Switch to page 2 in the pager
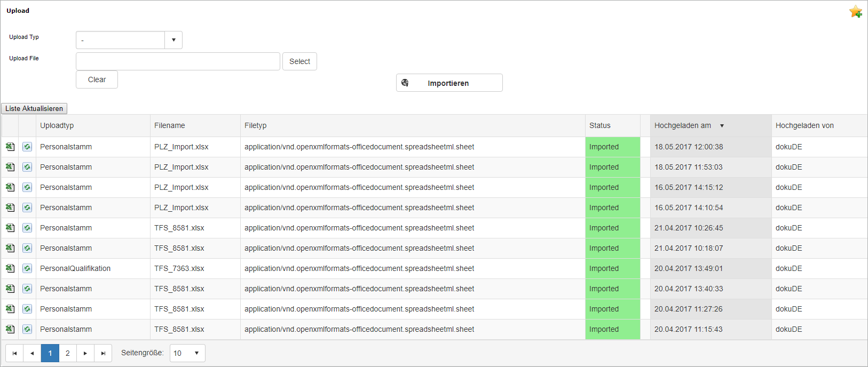The width and height of the screenshot is (868, 367). [68, 353]
